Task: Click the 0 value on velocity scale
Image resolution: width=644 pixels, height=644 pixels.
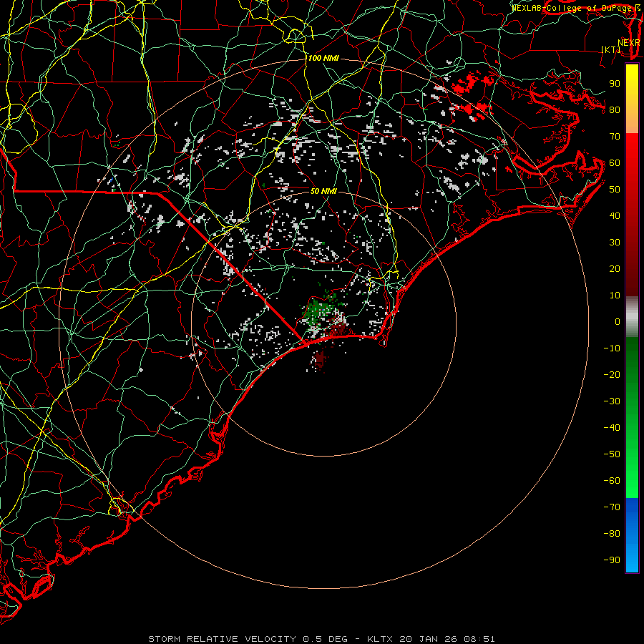Action: (618, 322)
